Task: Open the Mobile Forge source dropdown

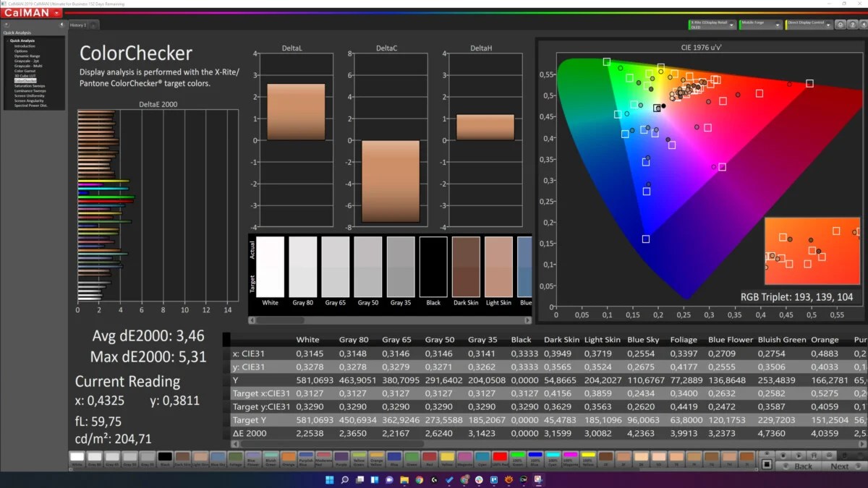Action: point(761,25)
